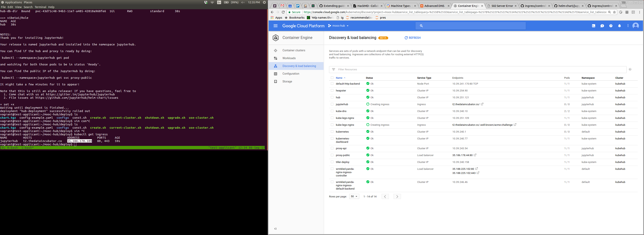Check the hub row checkbox
Viewport: 644px width, 235px height.
pyautogui.click(x=332, y=97)
